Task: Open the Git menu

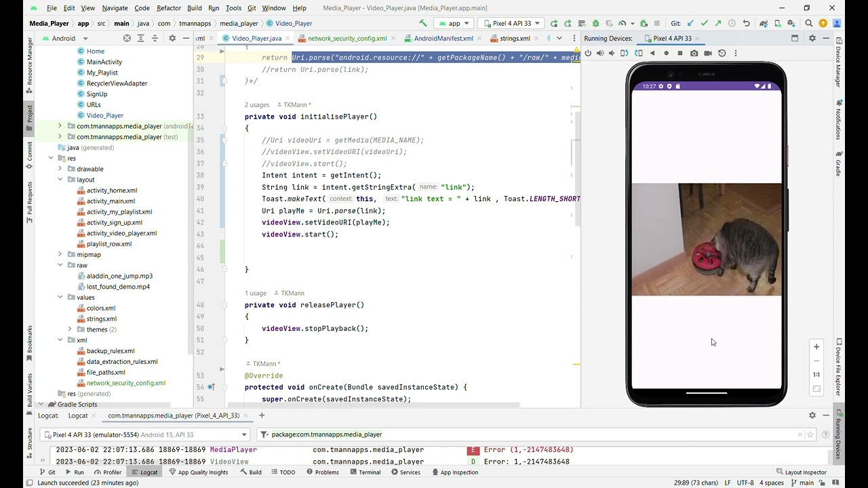Action: click(252, 8)
